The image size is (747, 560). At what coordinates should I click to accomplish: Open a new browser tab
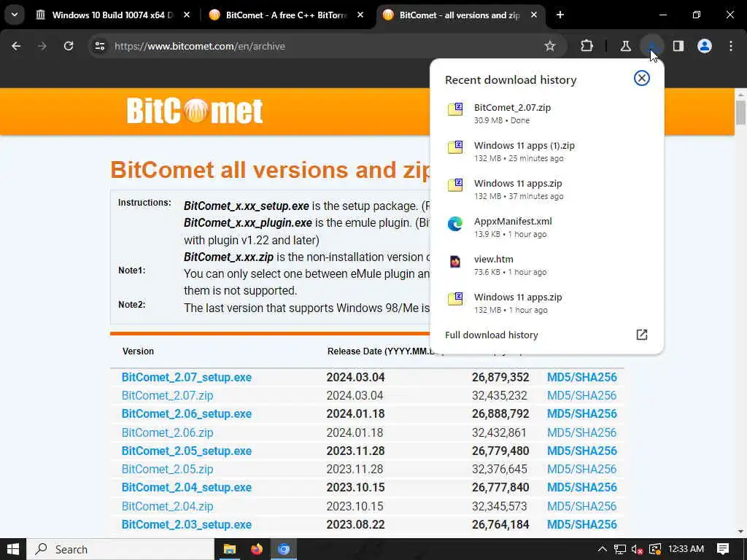(560, 15)
